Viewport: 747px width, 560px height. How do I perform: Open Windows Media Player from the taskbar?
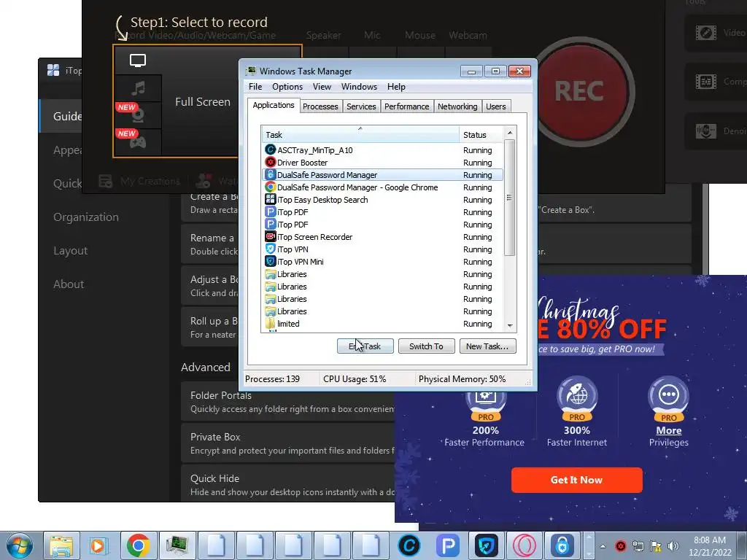click(x=98, y=545)
